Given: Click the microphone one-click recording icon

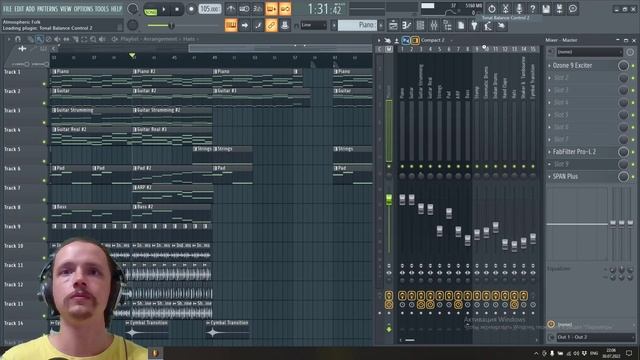Looking at the screenshot, I should click(519, 9).
